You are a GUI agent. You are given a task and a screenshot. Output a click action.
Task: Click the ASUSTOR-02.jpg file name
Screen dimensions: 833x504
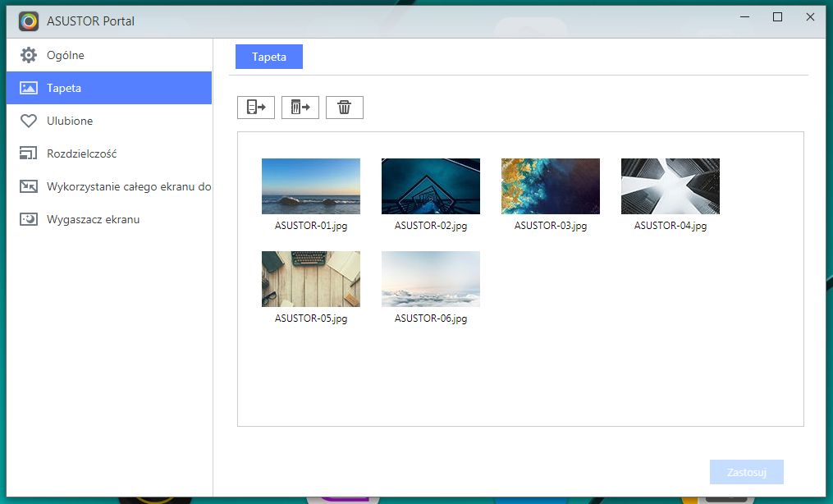pos(431,226)
